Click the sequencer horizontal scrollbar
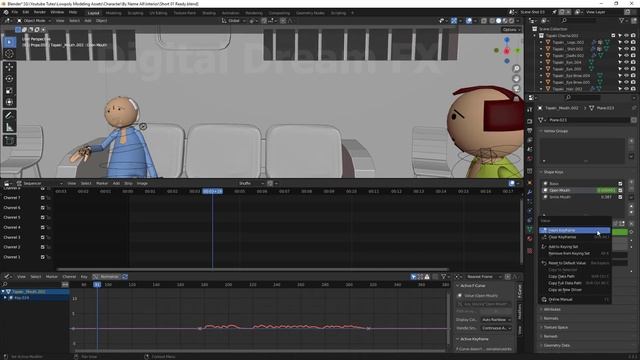Viewport: 640px width, 360px height. click(253, 269)
